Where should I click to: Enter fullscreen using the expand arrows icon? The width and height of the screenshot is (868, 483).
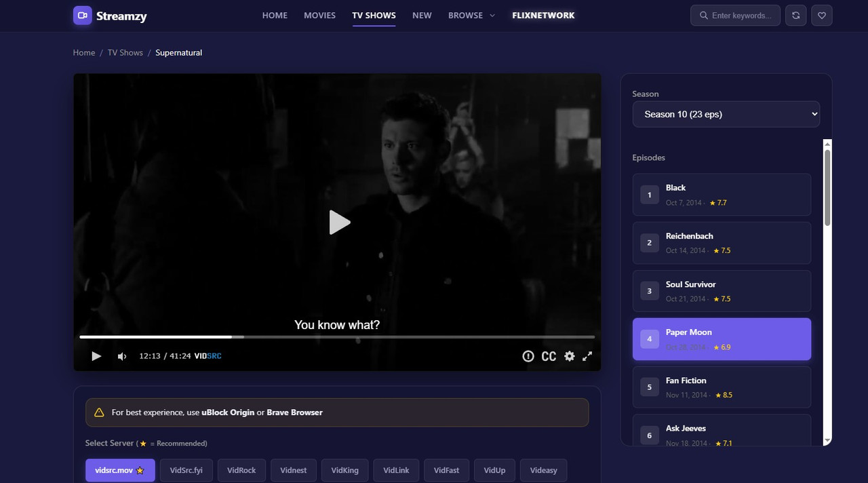click(587, 356)
